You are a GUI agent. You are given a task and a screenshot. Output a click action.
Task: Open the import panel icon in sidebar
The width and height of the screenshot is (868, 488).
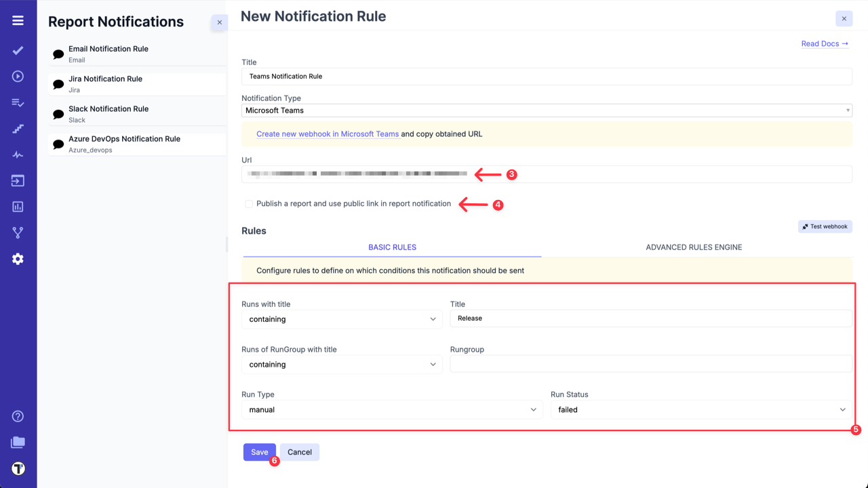coord(18,180)
